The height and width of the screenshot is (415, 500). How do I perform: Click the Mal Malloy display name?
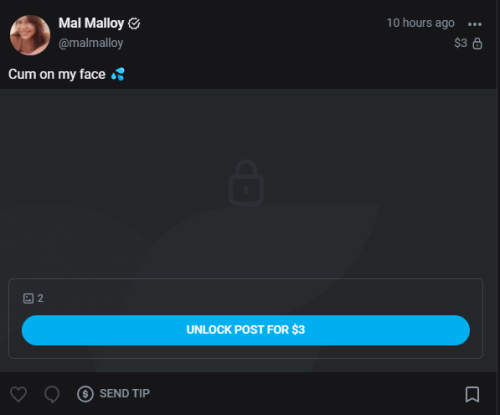(x=91, y=23)
